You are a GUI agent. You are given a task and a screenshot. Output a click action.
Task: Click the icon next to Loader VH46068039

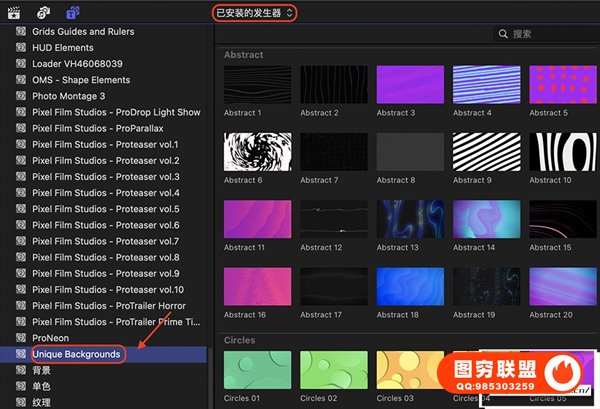click(x=20, y=64)
